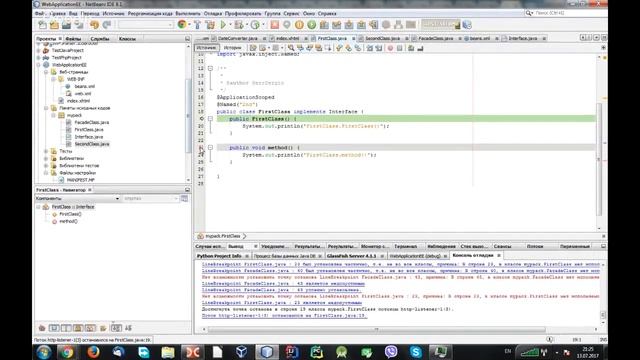Screen dimensions: 640x360
Task: Collapse the WEB-INF folder node
Action: click(53, 79)
